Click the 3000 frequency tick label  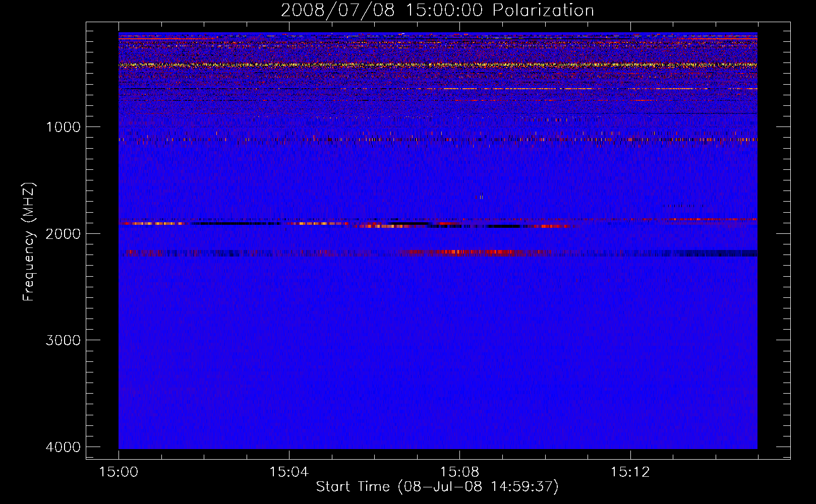[63, 340]
